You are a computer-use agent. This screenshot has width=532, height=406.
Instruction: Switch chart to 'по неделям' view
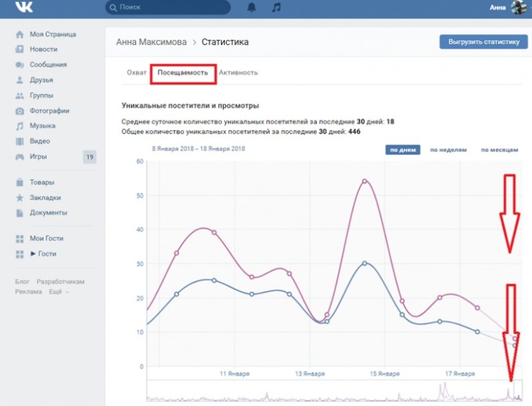pyautogui.click(x=448, y=150)
